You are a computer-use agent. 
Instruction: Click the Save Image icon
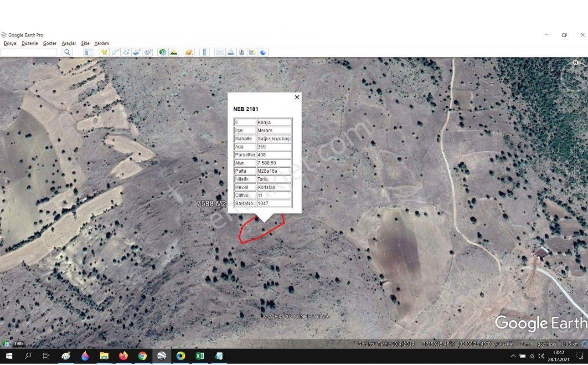(x=242, y=52)
